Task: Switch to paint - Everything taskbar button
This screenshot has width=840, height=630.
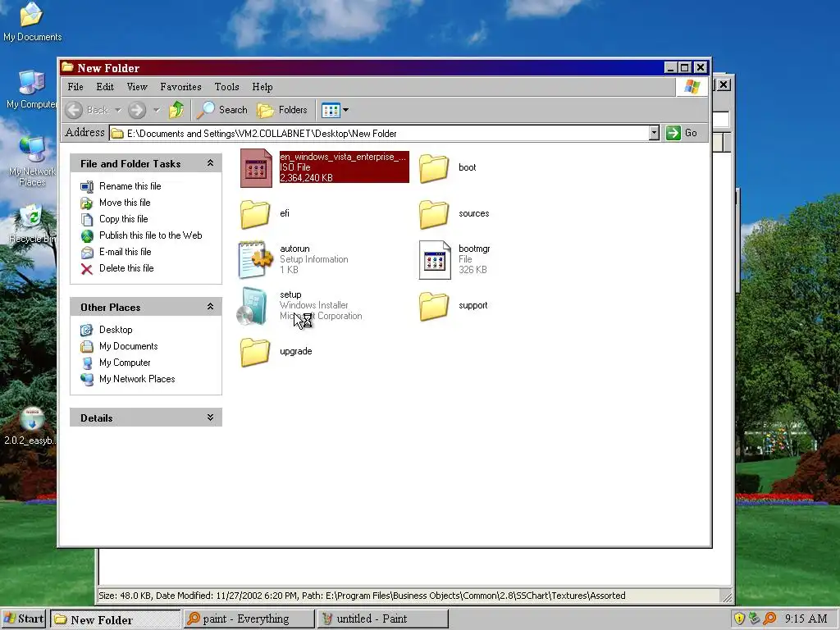Action: point(249,619)
